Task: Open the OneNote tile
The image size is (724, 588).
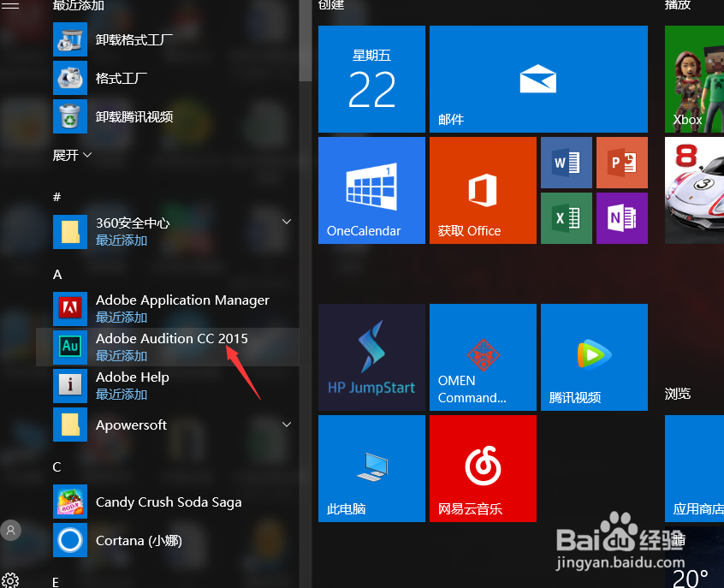Action: click(622, 218)
